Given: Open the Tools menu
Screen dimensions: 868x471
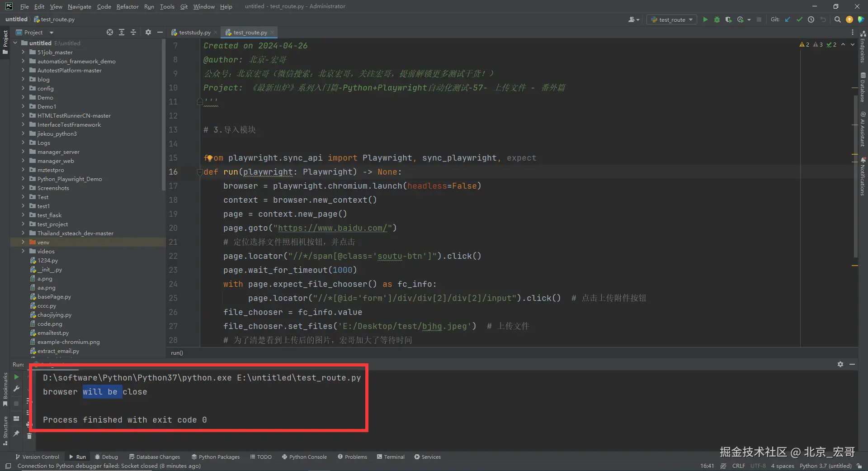Looking at the screenshot, I should coord(167,6).
